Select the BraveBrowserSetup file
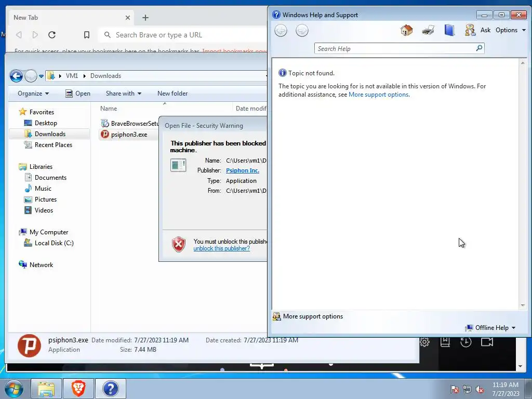This screenshot has height=399, width=532. coord(129,124)
